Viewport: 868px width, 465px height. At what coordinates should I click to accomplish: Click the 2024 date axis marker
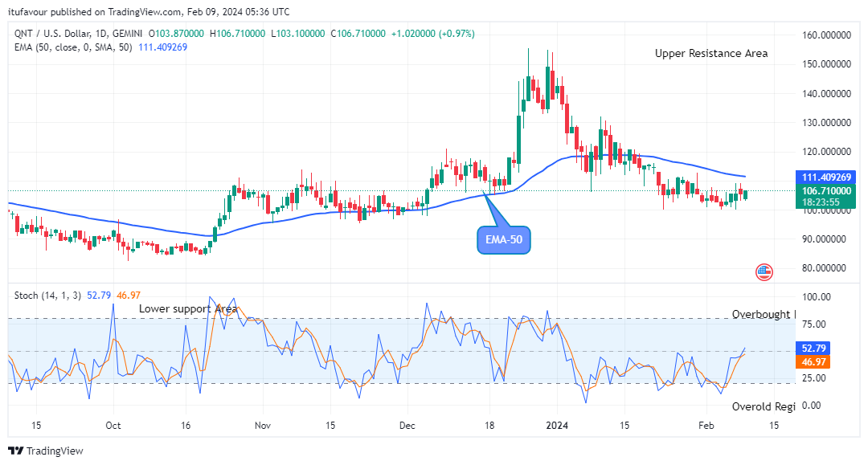(x=557, y=425)
